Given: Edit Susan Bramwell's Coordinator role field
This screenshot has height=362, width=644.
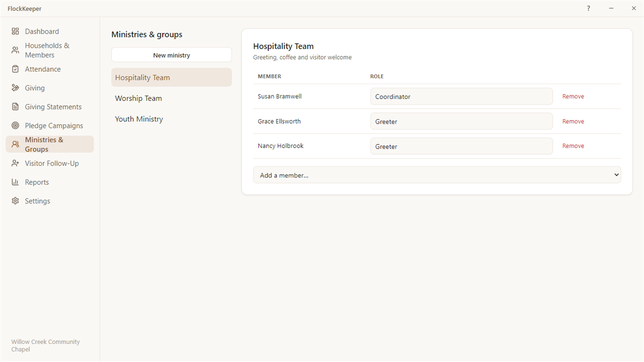Looking at the screenshot, I should point(461,97).
